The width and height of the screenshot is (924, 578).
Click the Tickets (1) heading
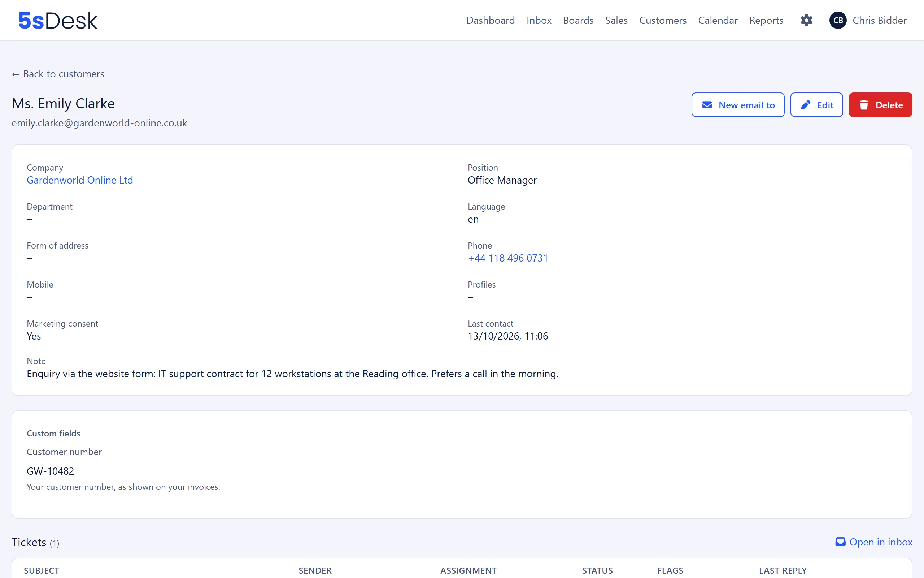click(x=35, y=542)
